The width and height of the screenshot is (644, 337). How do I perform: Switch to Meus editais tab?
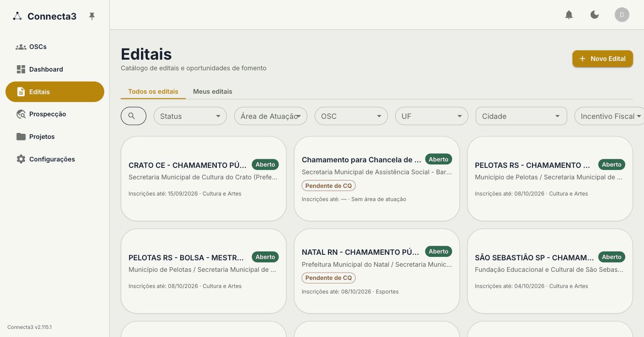click(x=213, y=92)
